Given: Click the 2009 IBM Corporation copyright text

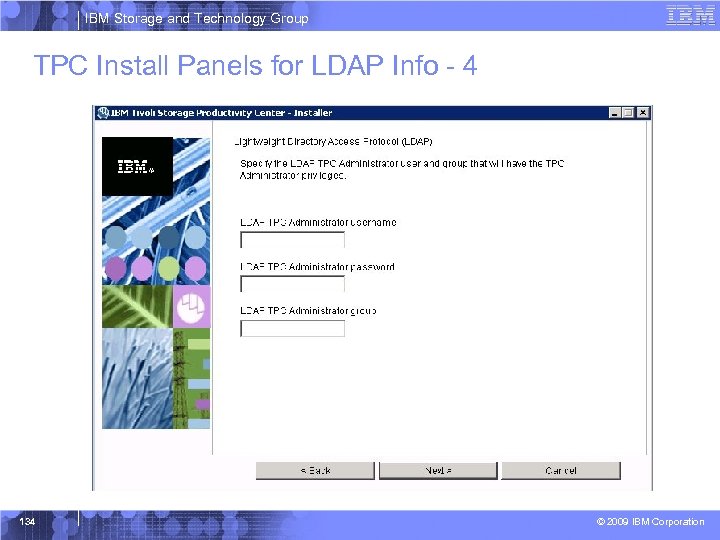Looking at the screenshot, I should tap(650, 522).
